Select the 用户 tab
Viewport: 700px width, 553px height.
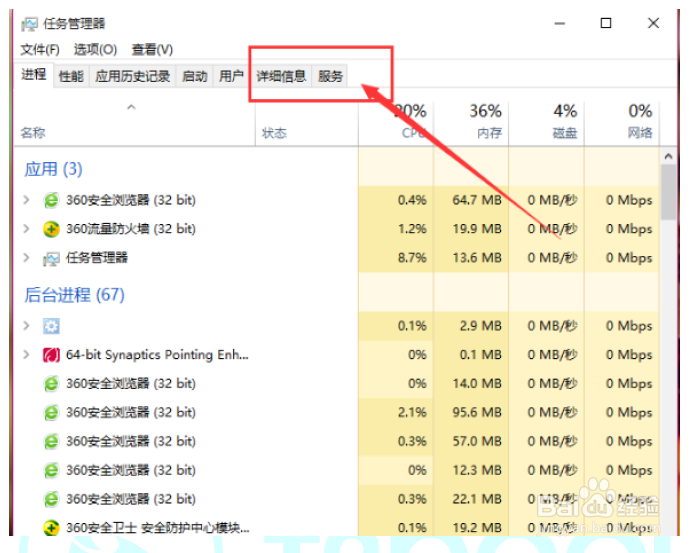click(x=231, y=76)
